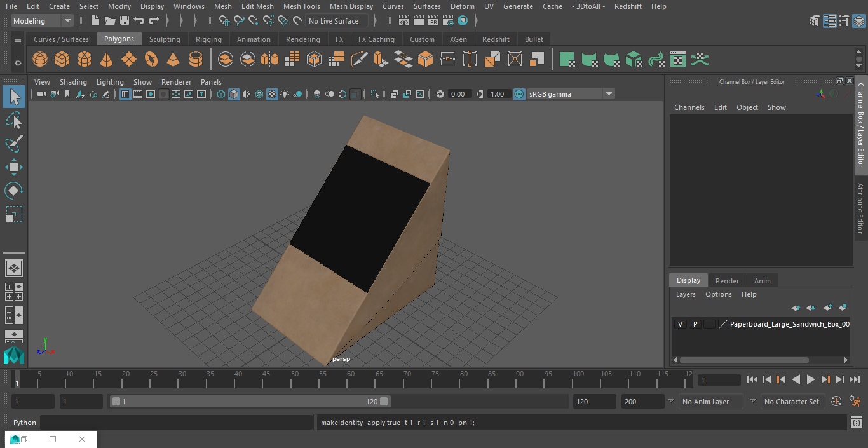Create a polygon sphere from the shelf
The height and width of the screenshot is (448, 868).
(x=40, y=60)
